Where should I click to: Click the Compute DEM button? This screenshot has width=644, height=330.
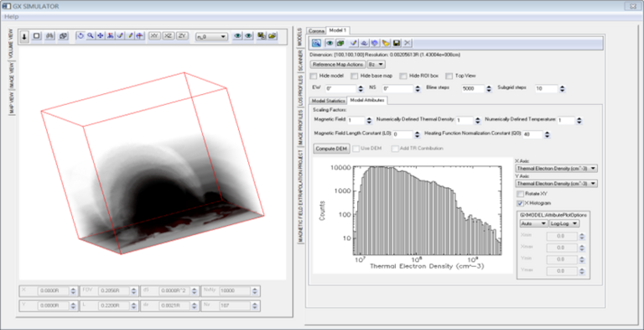pos(332,149)
